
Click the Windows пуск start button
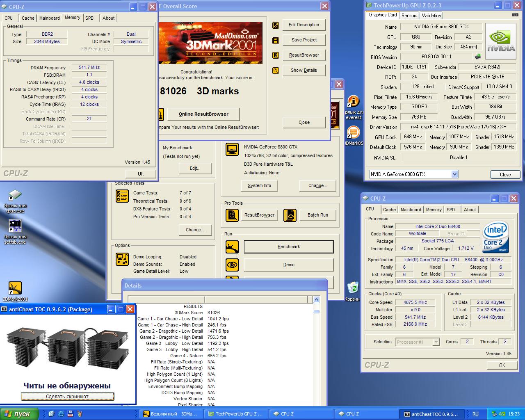19,414
